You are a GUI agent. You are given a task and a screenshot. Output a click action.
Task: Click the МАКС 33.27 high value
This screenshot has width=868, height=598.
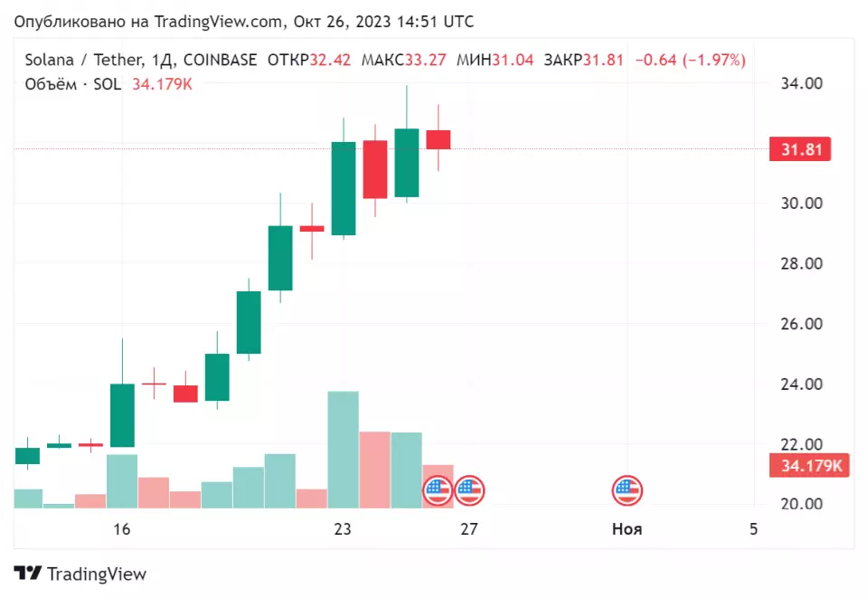coord(403,59)
